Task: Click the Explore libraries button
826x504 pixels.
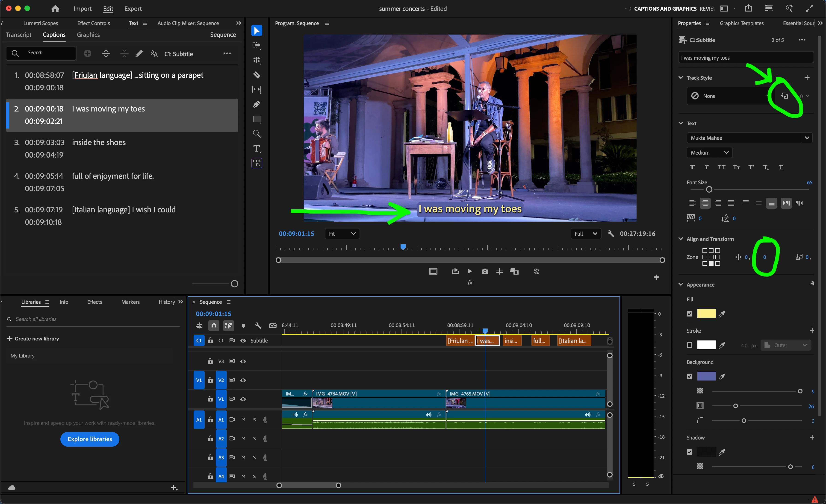Action: point(89,439)
